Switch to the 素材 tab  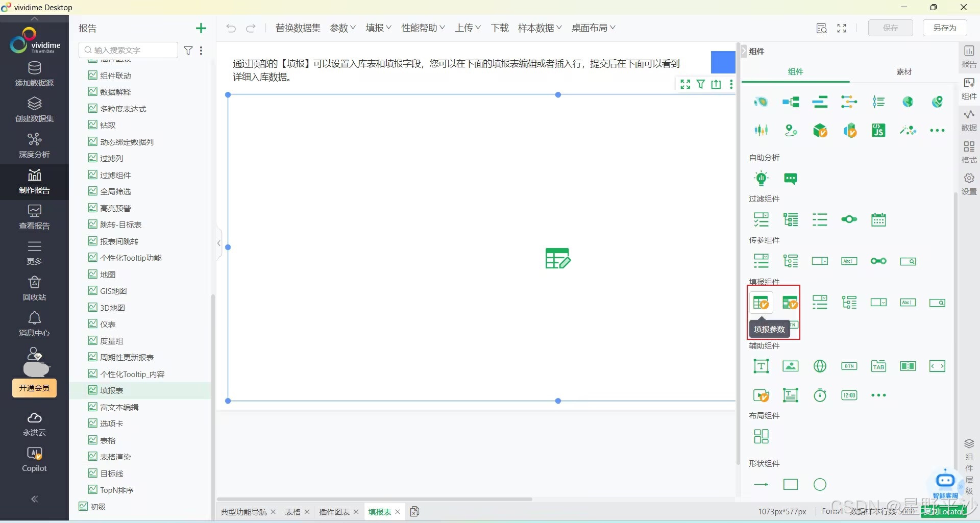coord(904,72)
